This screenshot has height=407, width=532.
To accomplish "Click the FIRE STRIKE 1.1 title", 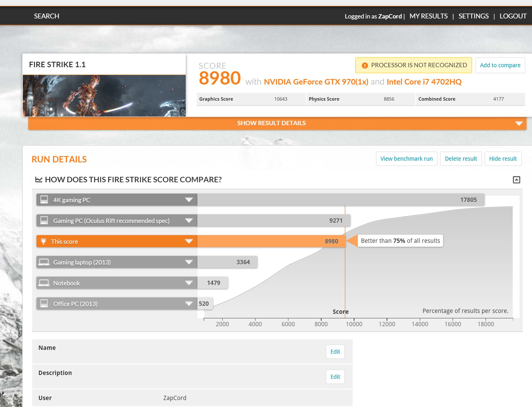I will (57, 65).
